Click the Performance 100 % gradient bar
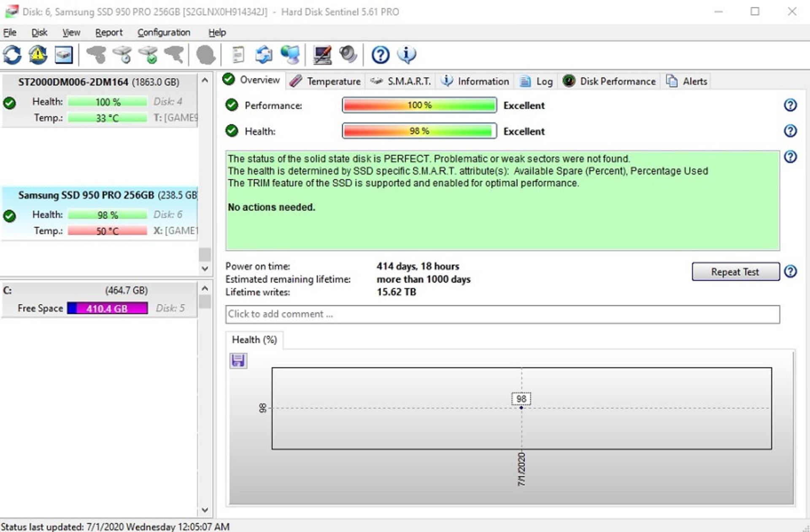Image resolution: width=810 pixels, height=532 pixels. (419, 105)
